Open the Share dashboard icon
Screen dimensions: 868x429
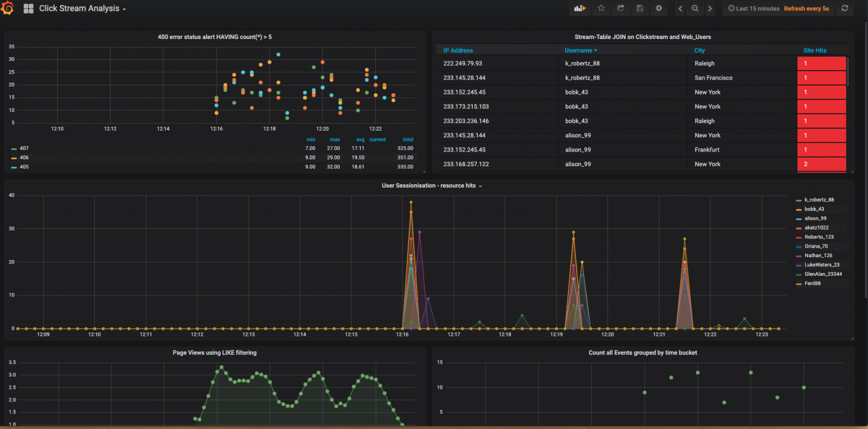coord(620,8)
